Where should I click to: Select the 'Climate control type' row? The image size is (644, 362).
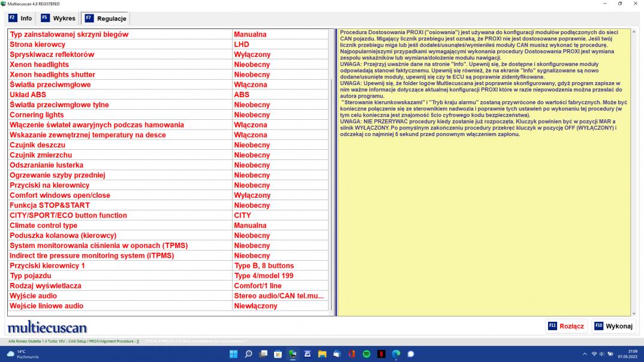pyautogui.click(x=168, y=225)
